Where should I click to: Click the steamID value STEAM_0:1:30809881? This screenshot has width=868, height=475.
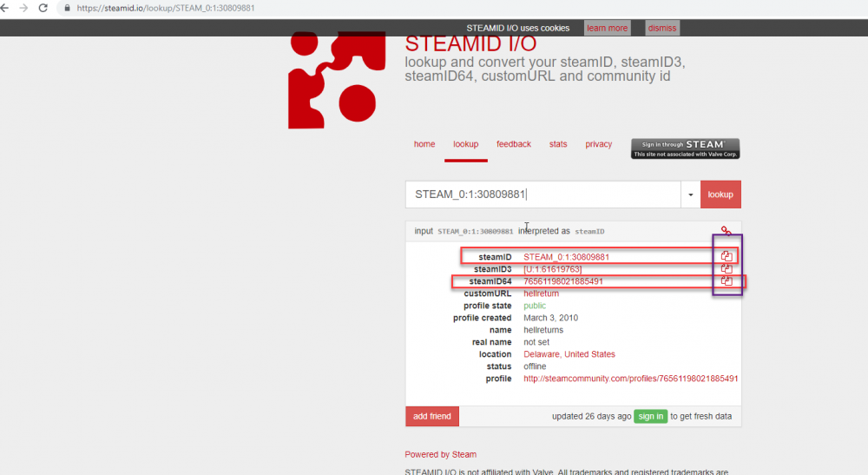click(566, 257)
